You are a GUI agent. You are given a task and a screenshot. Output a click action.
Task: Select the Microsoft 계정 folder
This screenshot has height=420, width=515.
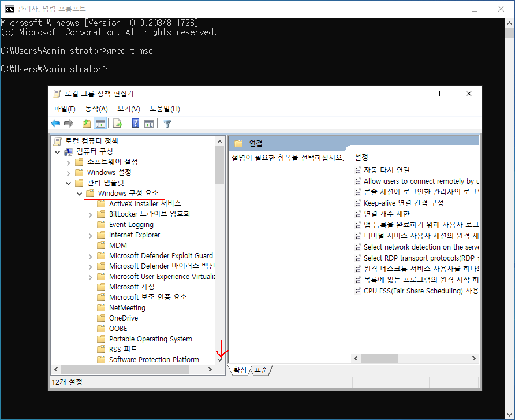click(x=132, y=287)
